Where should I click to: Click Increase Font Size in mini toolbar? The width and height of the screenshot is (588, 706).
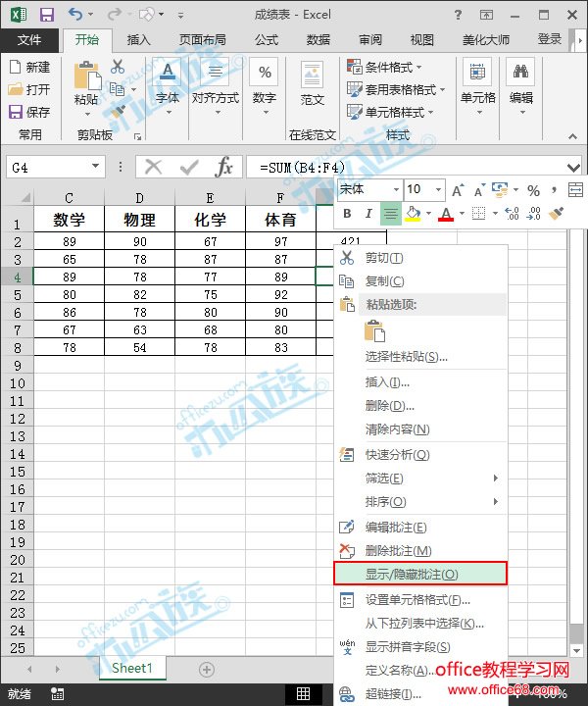(x=458, y=190)
